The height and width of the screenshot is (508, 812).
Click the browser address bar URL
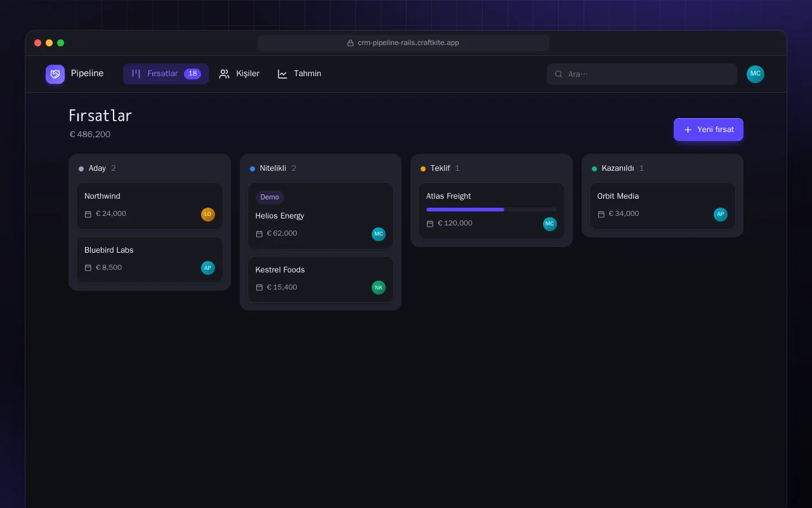pos(409,43)
